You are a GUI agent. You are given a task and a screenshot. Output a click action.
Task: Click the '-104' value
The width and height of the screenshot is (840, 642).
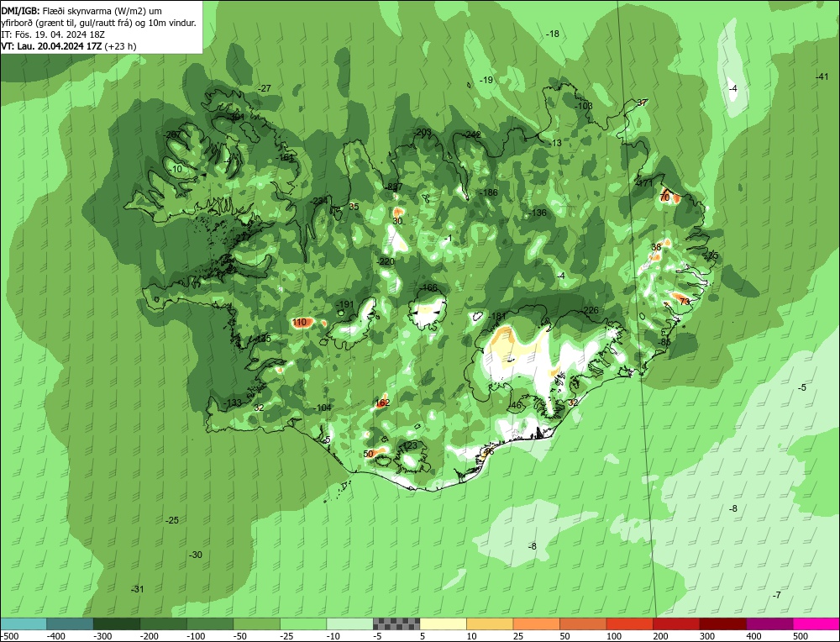323,408
